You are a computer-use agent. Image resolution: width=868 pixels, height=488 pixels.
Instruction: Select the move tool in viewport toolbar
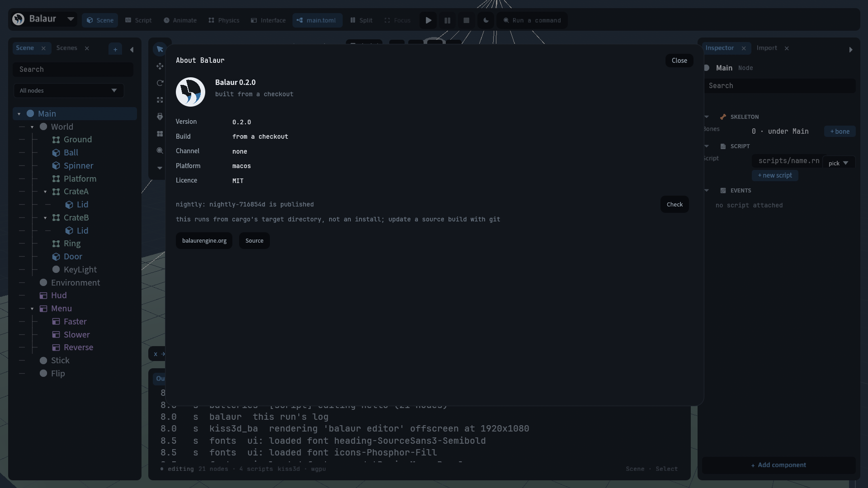pyautogui.click(x=160, y=66)
